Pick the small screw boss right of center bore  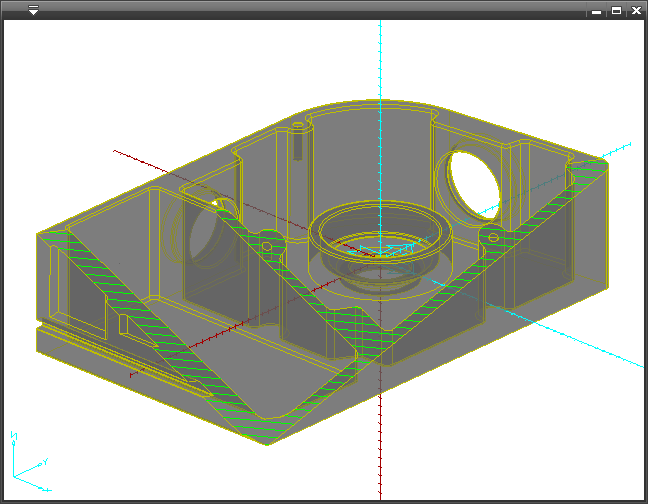click(x=491, y=237)
